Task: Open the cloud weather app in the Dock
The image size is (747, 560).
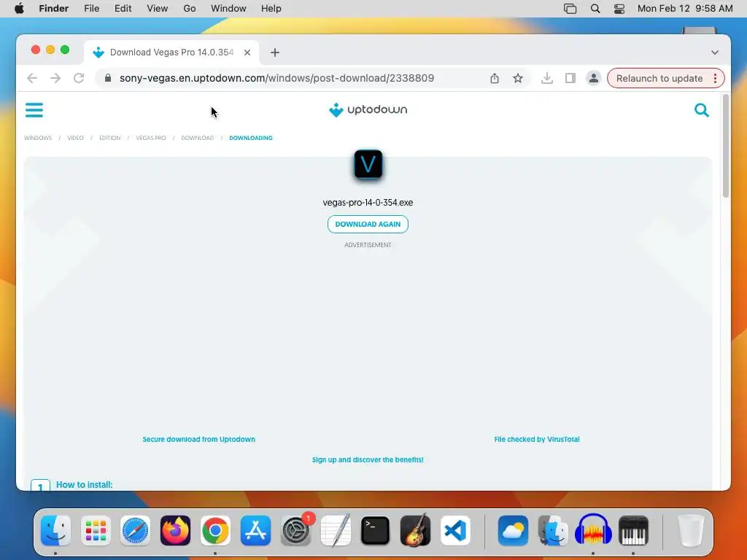Action: coord(513,530)
